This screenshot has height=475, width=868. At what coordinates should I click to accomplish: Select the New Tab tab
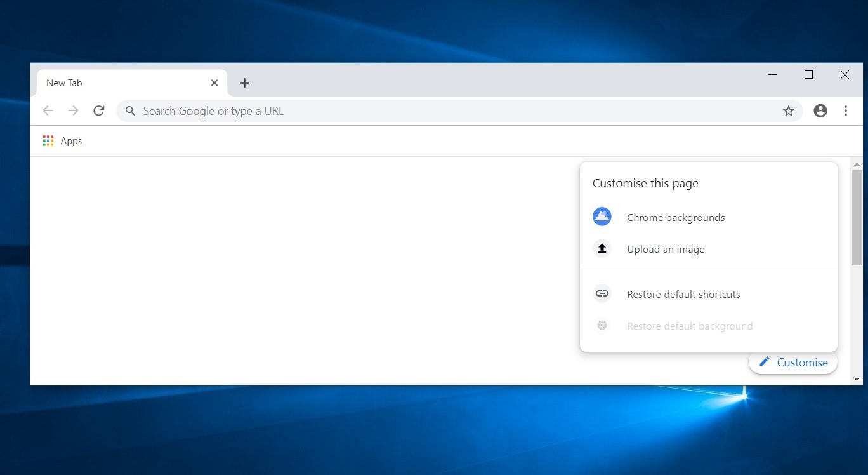[x=132, y=83]
